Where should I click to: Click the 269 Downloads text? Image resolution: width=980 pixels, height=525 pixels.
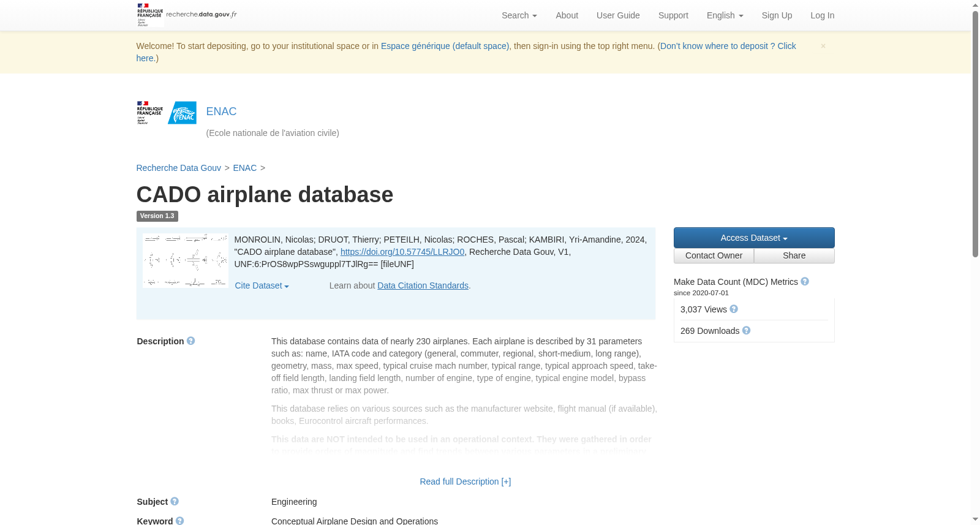[x=710, y=331]
